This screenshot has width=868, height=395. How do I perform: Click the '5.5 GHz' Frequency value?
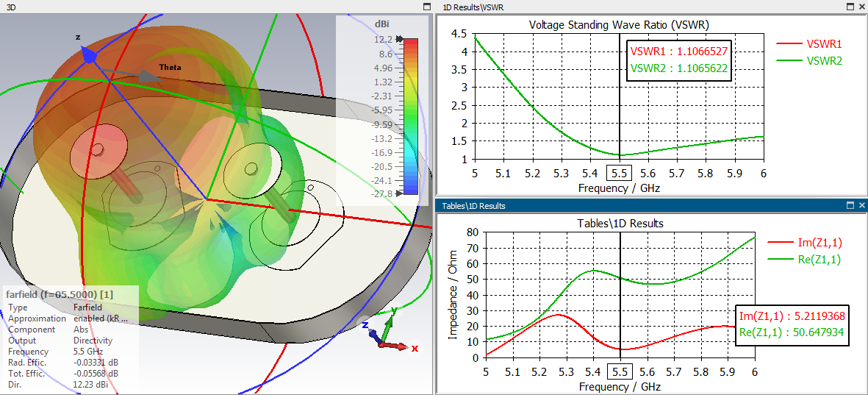[x=87, y=352]
